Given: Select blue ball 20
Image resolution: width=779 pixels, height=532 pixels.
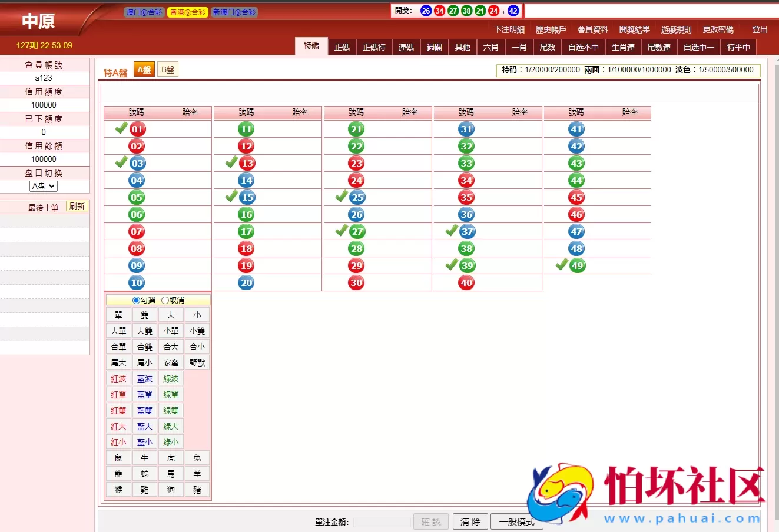Looking at the screenshot, I should click(247, 282).
